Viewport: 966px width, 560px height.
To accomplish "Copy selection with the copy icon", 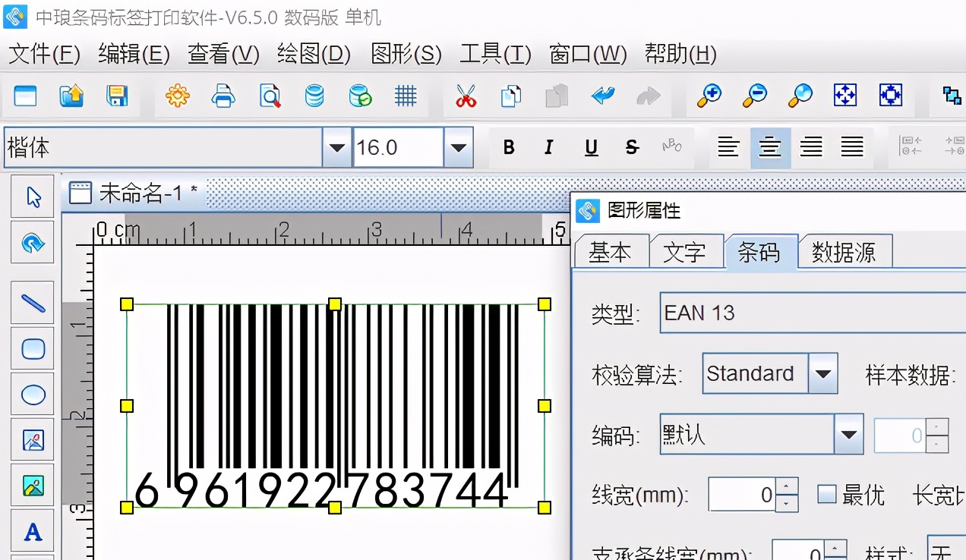I will point(511,96).
